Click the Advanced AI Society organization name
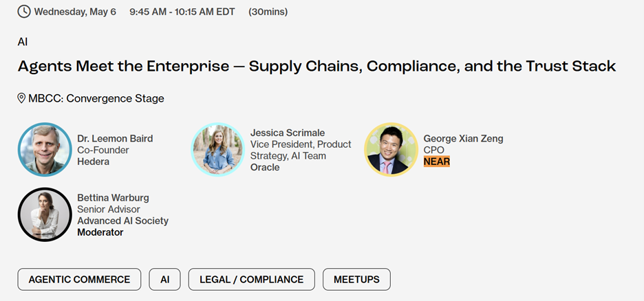The height and width of the screenshot is (301, 644). [122, 221]
